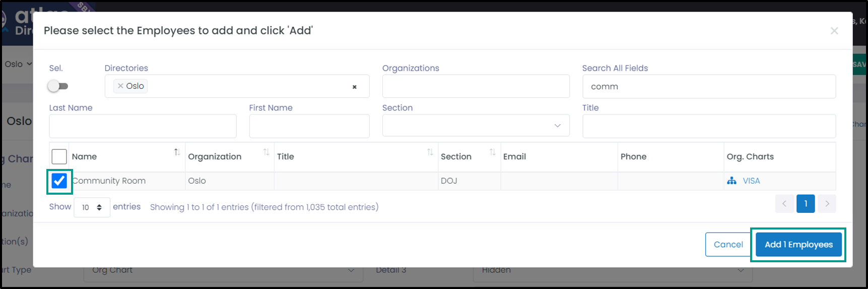Viewport: 868px width, 289px height.
Task: Open the VISA org chart link
Action: pos(751,181)
